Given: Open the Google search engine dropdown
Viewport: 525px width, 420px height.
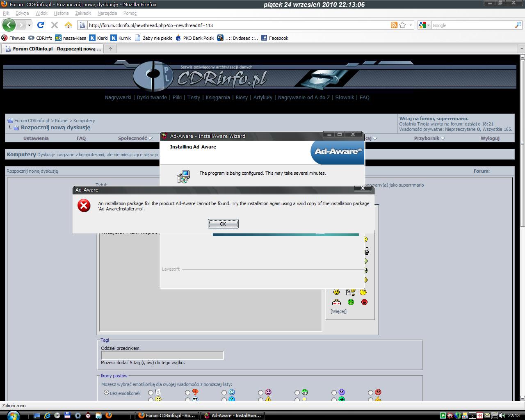Looking at the screenshot, I should [x=429, y=25].
